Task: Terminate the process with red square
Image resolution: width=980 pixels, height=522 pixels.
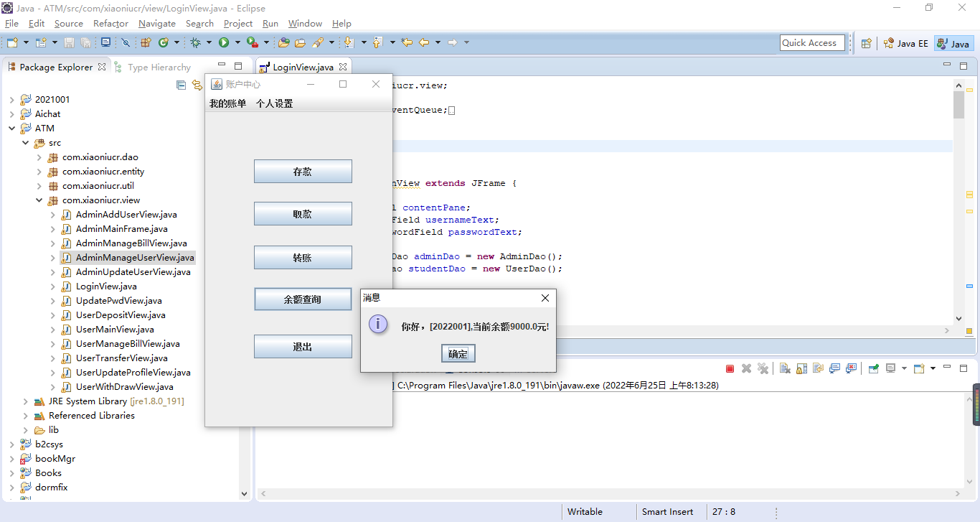Action: click(730, 368)
